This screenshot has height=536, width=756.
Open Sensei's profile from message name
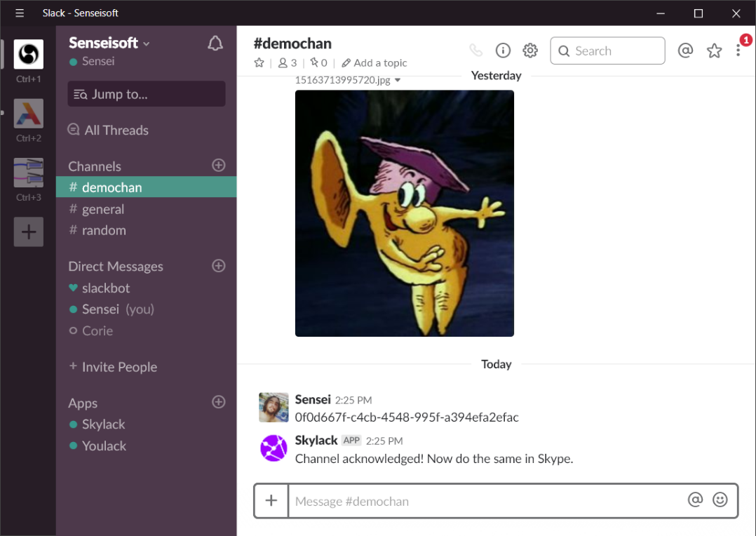[x=313, y=399]
